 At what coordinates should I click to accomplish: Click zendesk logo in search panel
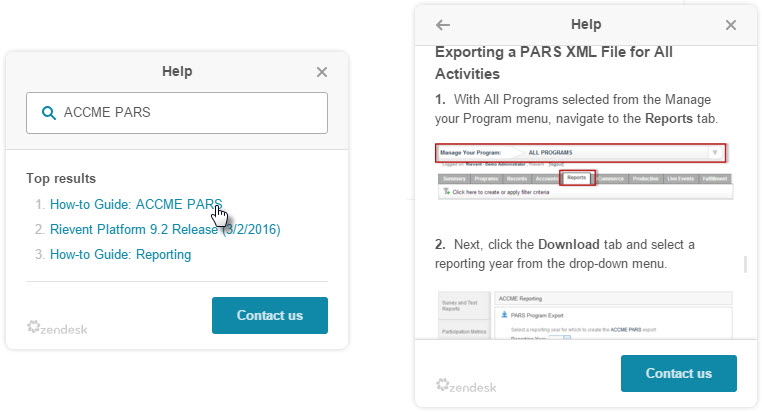pyautogui.click(x=57, y=327)
